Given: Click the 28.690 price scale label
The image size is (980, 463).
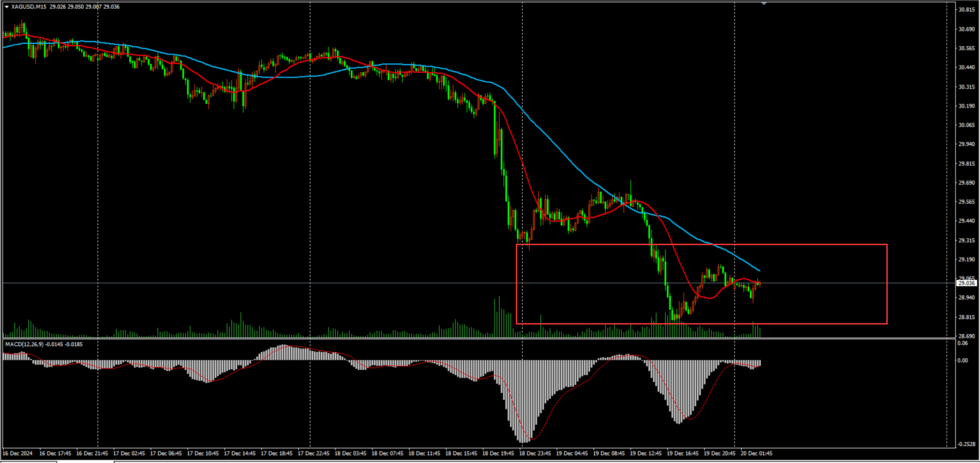Looking at the screenshot, I should click(x=967, y=336).
